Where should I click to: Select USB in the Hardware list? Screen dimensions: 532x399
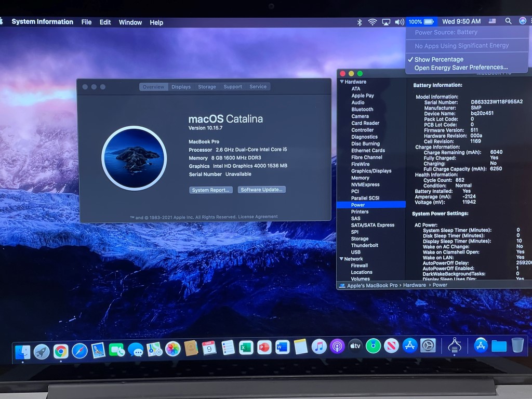(x=356, y=252)
